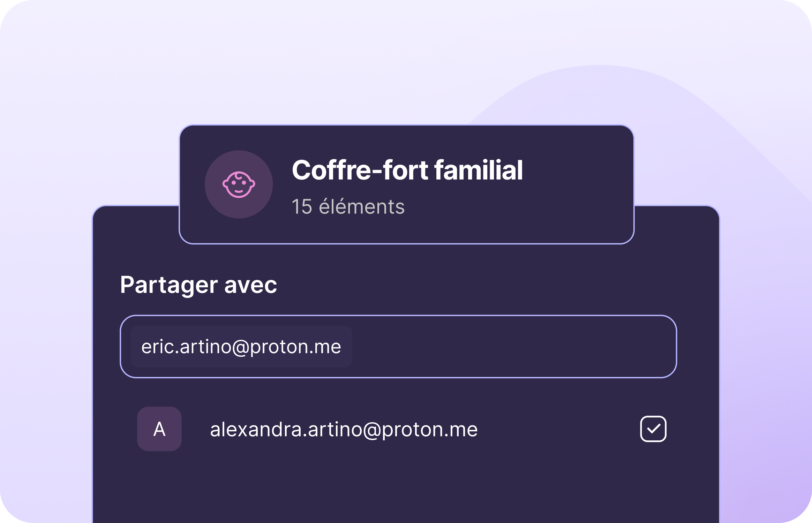Click the "Partager avec" heading
The image size is (812, 523).
198,285
